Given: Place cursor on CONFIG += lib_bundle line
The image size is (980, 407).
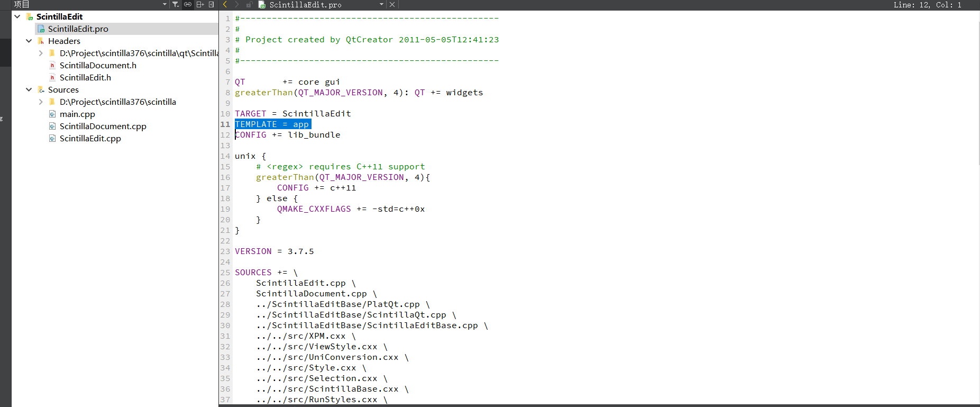Looking at the screenshot, I should pos(287,134).
